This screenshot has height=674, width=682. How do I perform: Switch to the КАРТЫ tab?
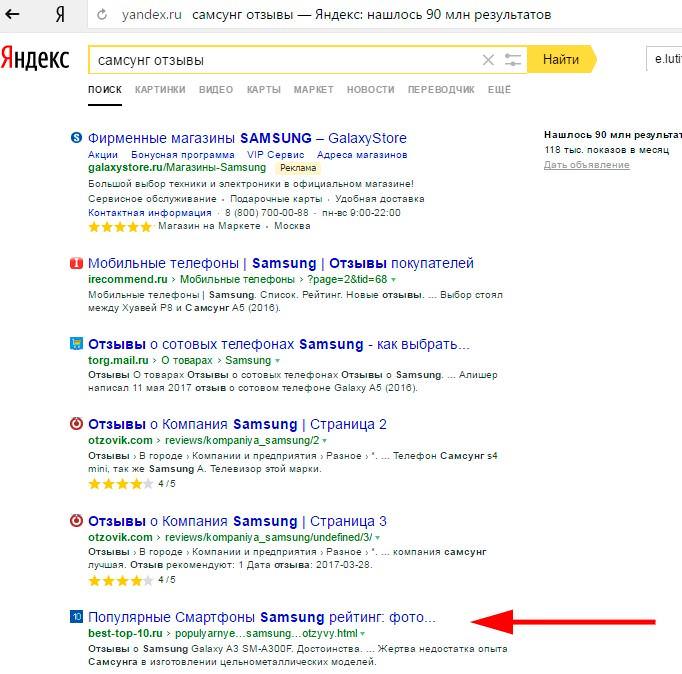[x=264, y=90]
